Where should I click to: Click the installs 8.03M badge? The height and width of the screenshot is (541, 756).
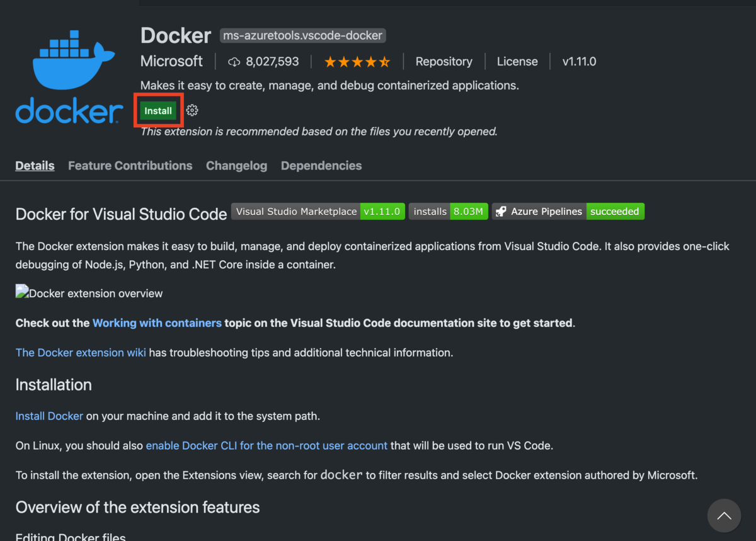tap(448, 211)
